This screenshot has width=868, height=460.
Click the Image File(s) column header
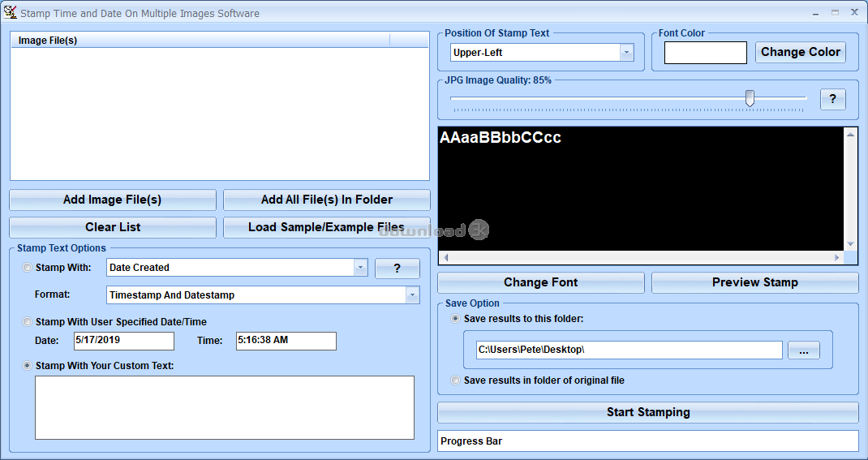[201, 40]
